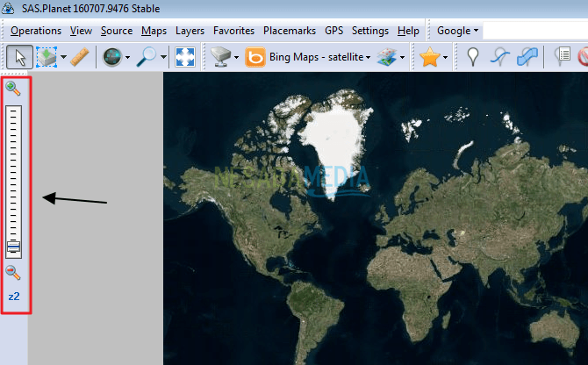Click the vertical zoom slider handle
Screen dimensions: 588x365
click(x=13, y=247)
